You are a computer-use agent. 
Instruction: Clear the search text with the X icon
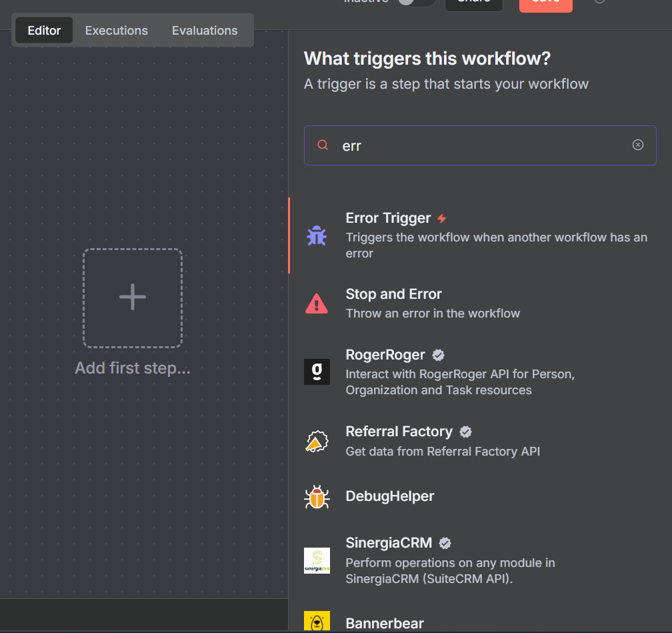[x=638, y=145]
